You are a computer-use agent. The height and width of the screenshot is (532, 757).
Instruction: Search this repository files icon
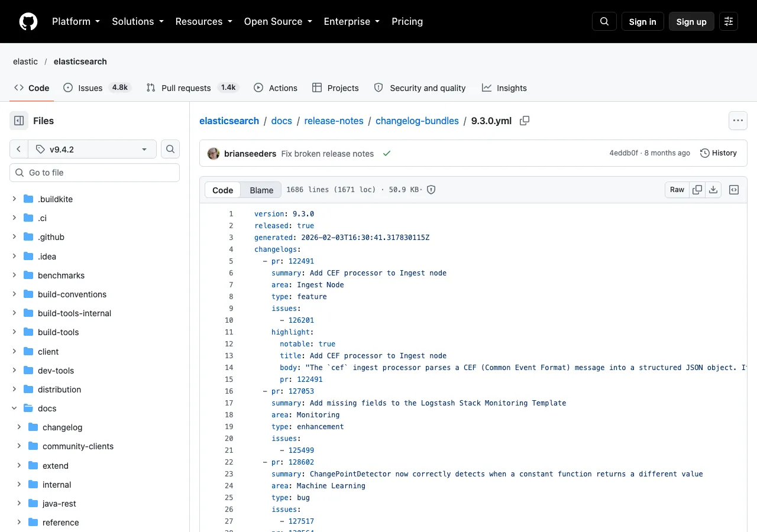[x=170, y=149]
